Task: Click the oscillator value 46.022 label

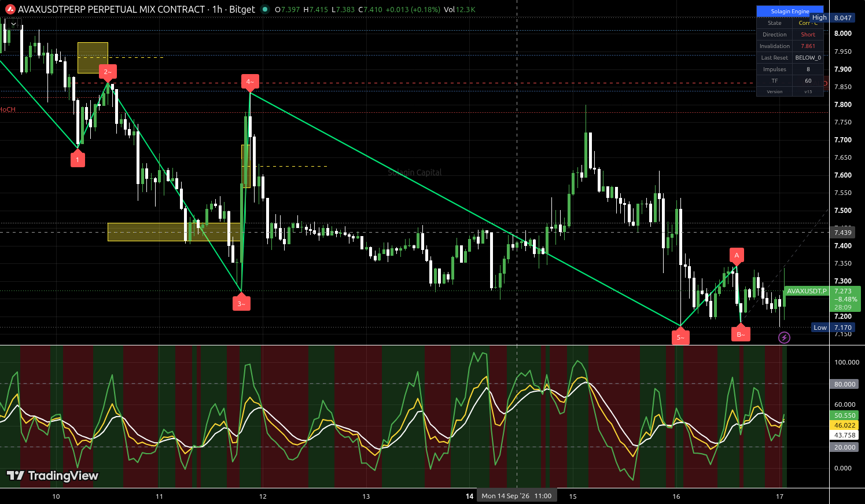Action: (845, 425)
